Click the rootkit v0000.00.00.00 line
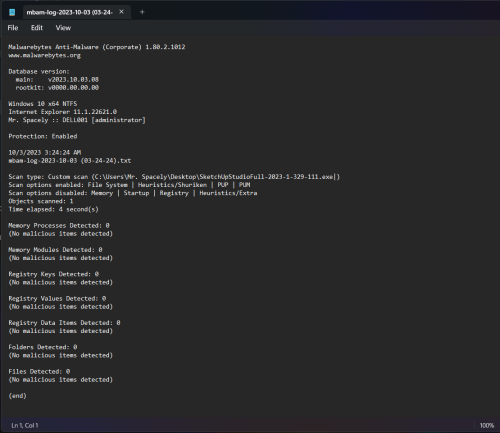 pyautogui.click(x=57, y=88)
